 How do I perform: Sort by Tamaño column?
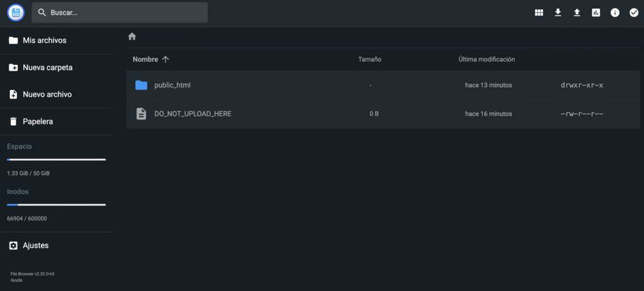click(x=370, y=59)
